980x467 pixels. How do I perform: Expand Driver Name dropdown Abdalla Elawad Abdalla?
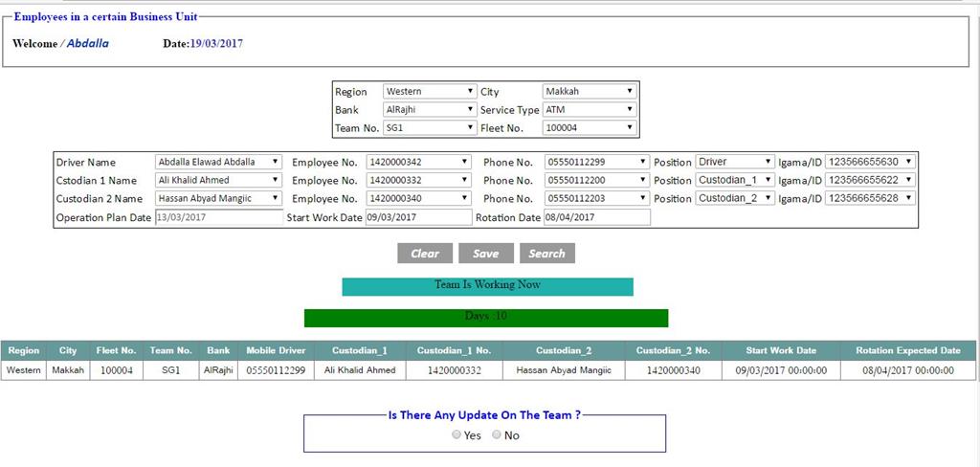[x=219, y=162]
